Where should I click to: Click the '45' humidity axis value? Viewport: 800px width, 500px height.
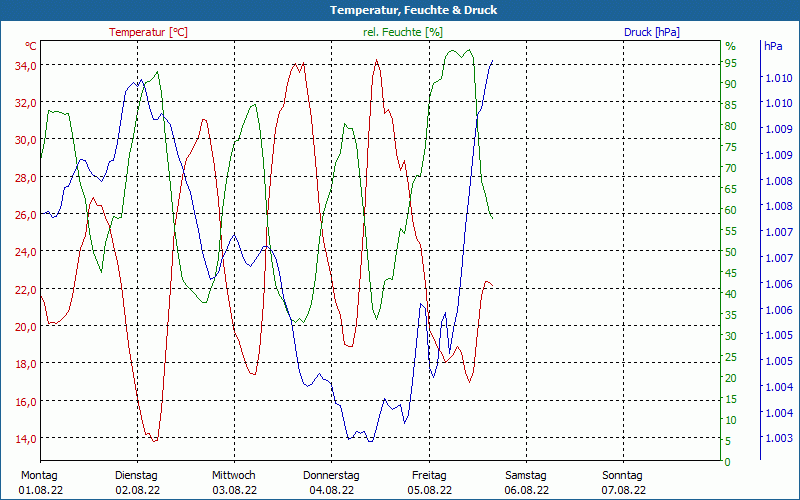[731, 273]
